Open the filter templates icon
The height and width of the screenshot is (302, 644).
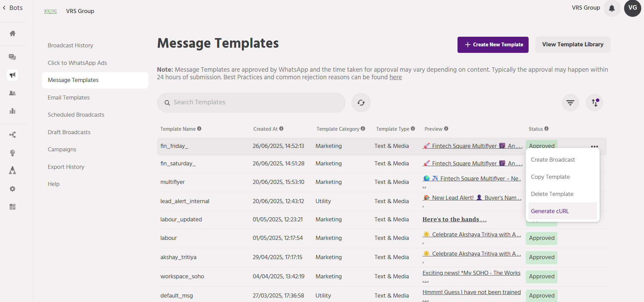[570, 103]
